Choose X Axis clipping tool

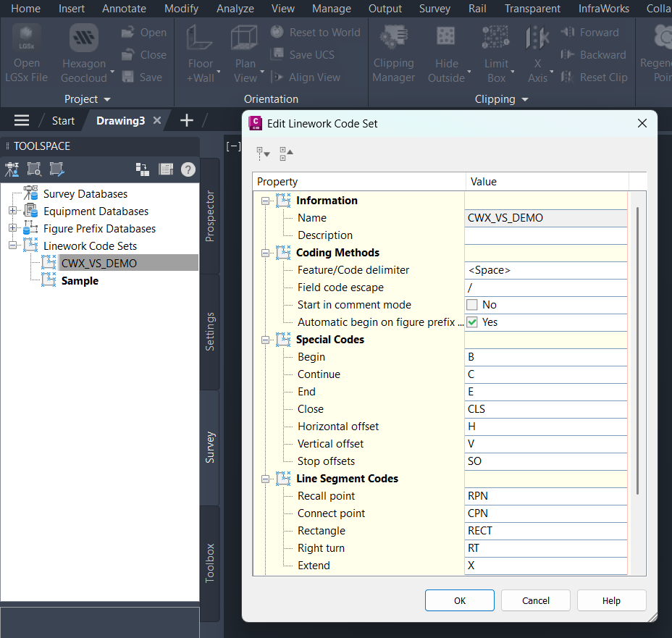[537, 54]
